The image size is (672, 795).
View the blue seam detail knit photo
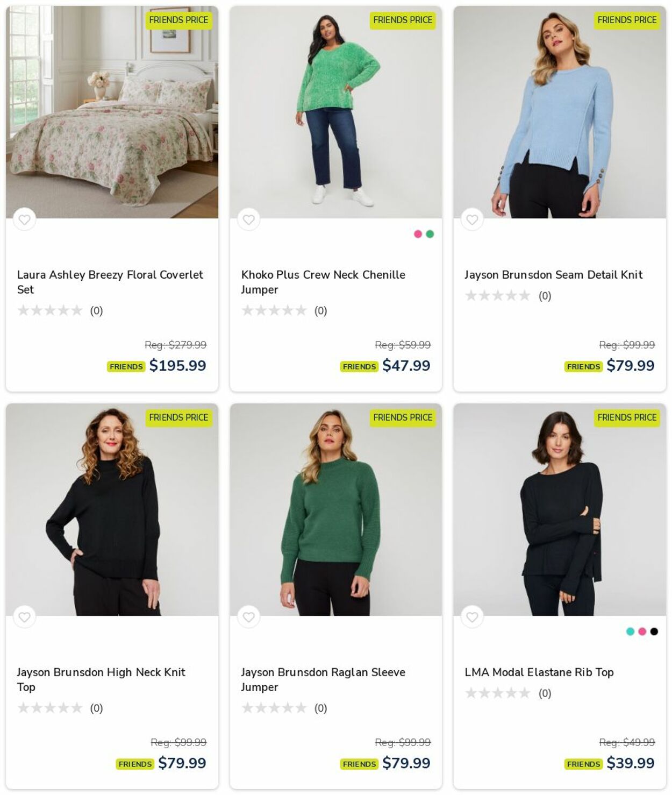559,112
